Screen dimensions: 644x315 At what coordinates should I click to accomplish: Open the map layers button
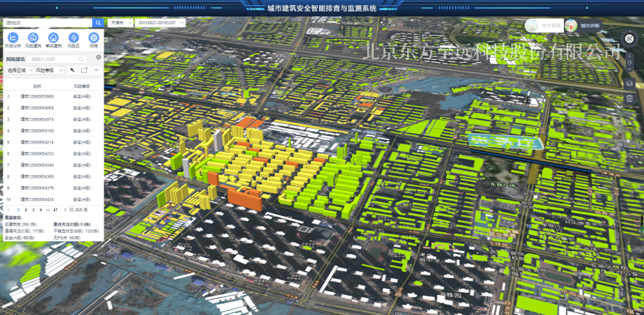coord(629,84)
